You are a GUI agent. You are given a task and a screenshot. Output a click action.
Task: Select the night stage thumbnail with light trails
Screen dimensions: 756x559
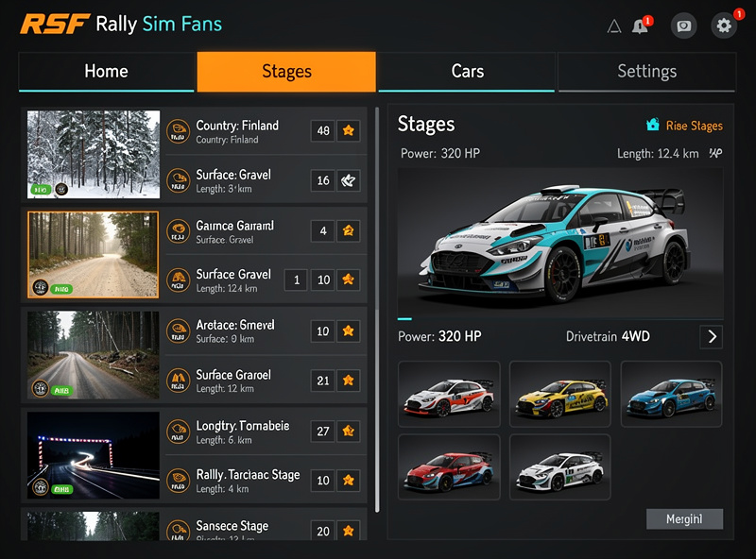click(93, 455)
